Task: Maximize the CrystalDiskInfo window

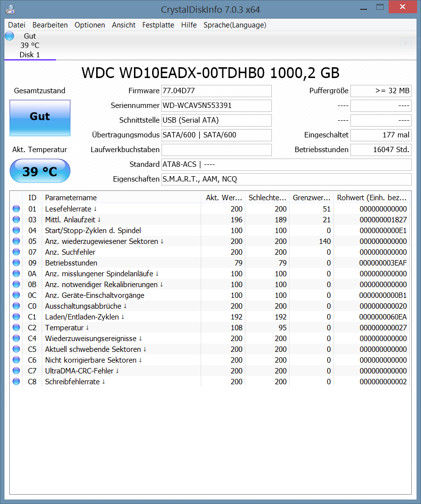Action: pyautogui.click(x=380, y=7)
